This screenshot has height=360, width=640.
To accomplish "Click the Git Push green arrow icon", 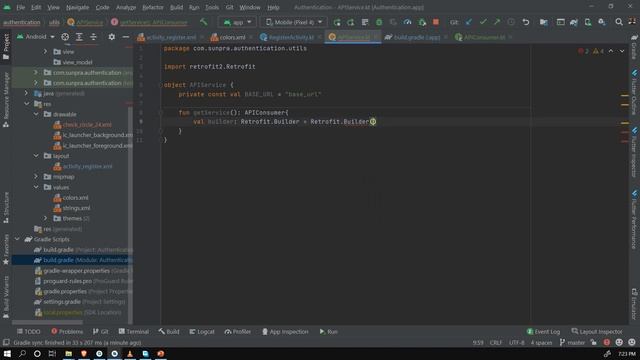I will pyautogui.click(x=497, y=22).
